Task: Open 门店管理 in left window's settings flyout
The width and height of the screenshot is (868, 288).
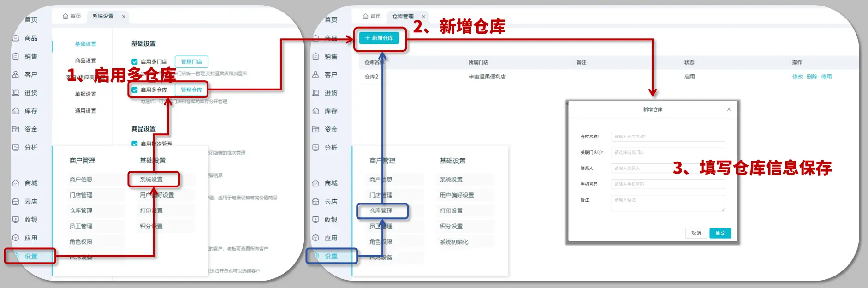Action: (x=81, y=195)
